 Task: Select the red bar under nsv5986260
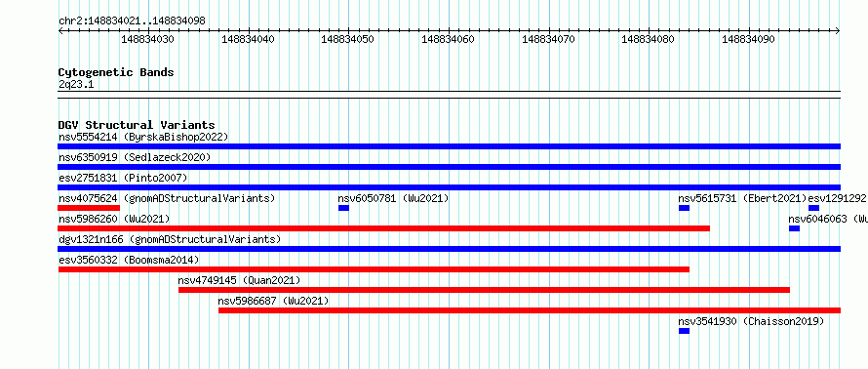click(x=383, y=228)
